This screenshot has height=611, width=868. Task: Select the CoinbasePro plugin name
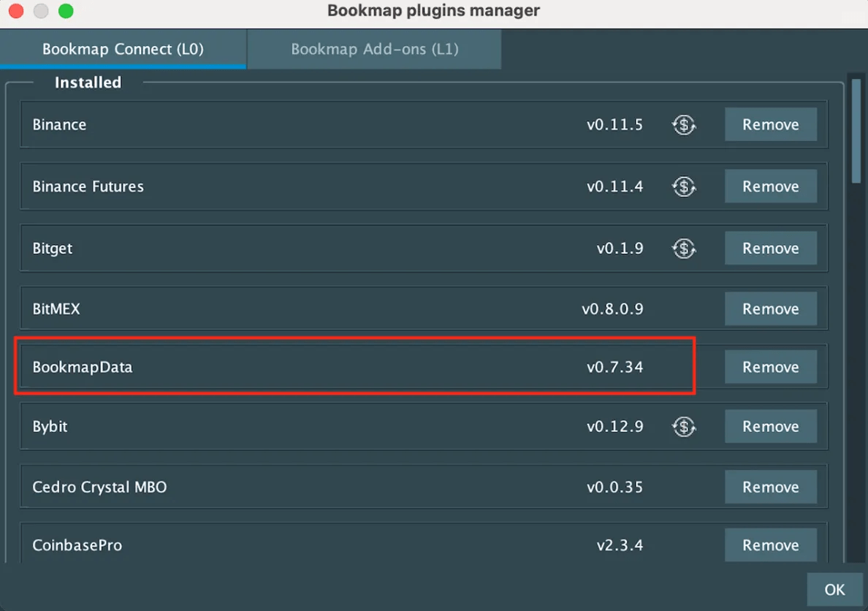(x=77, y=545)
